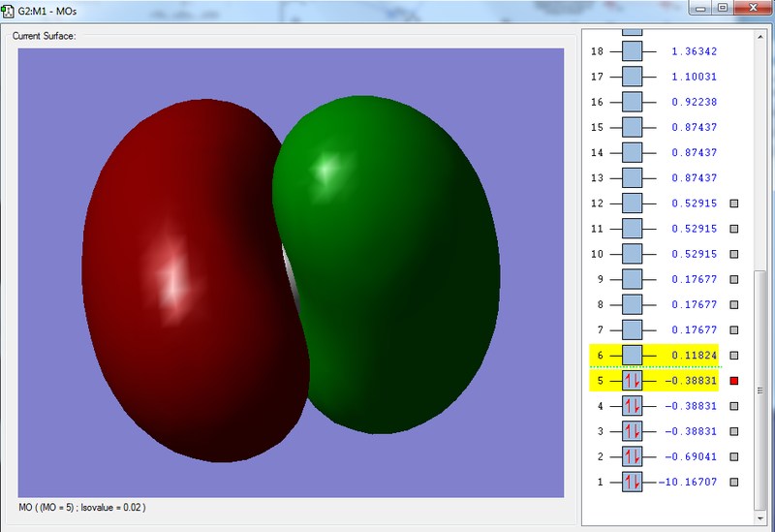This screenshot has height=532, width=775.
Task: Click LUMO energy value 0.11824
Action: 694,356
